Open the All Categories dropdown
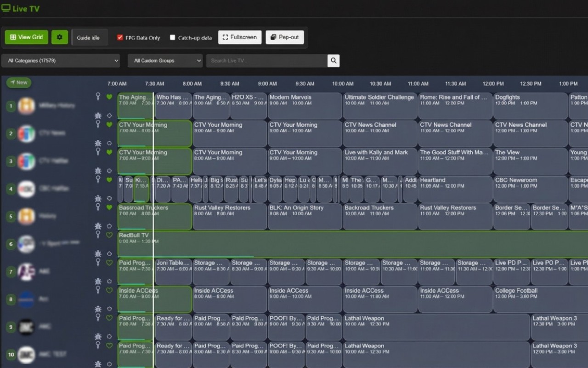 pos(61,61)
